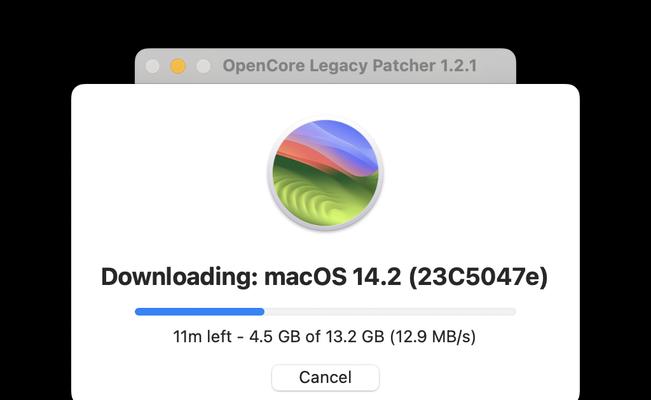Click the gray unfilled part of progress bar

(390, 312)
